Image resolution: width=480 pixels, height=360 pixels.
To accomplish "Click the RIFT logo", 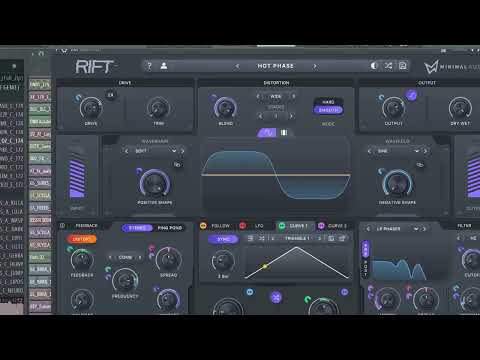I will click(x=94, y=67).
